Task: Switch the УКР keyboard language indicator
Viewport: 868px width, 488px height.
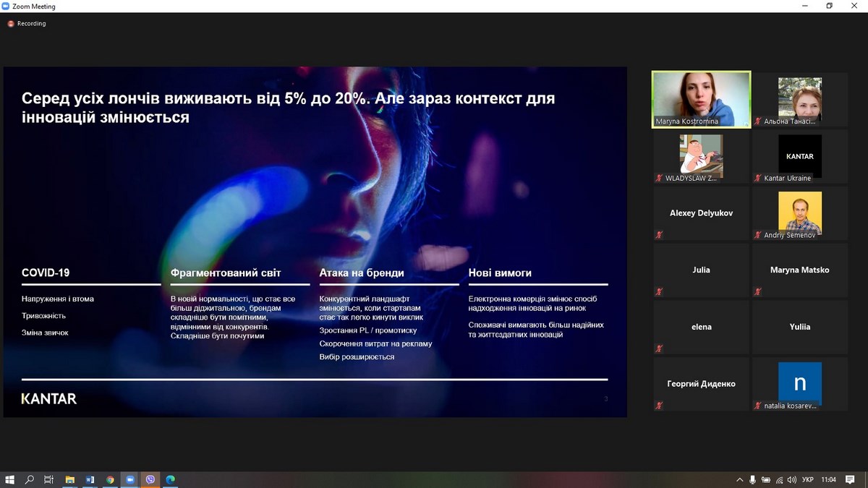Action: pos(809,479)
